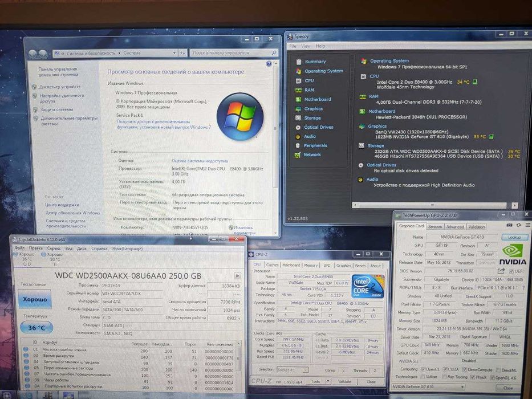
Task: Open the Bench tab in CPU-Z
Action: (x=360, y=266)
